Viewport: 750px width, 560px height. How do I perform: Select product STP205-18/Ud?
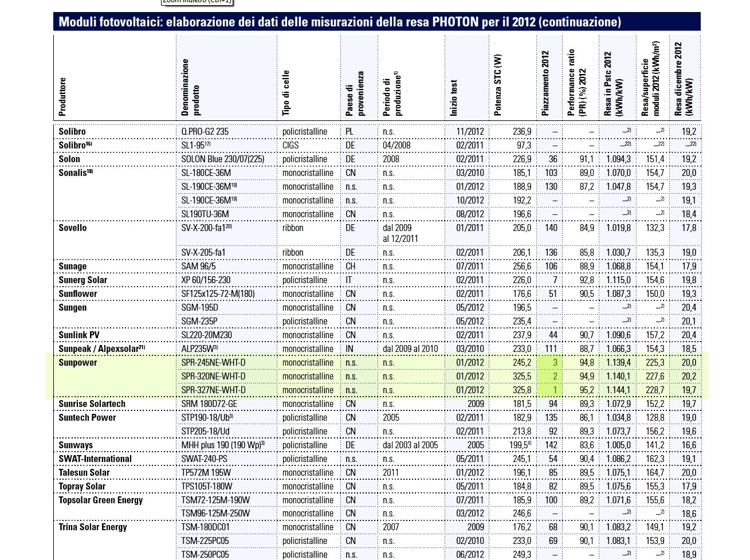(205, 432)
